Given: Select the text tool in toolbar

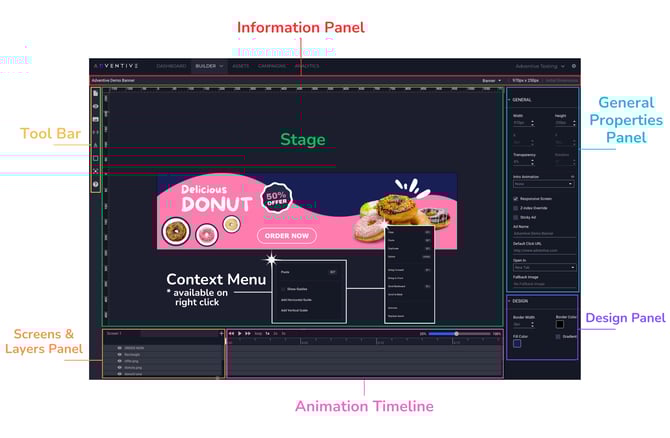Looking at the screenshot, I should point(95,145).
